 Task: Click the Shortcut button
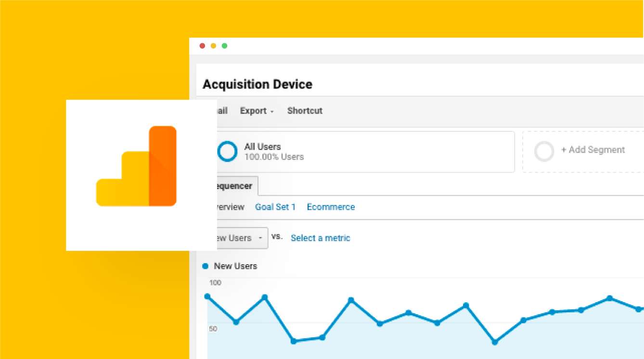tap(305, 111)
